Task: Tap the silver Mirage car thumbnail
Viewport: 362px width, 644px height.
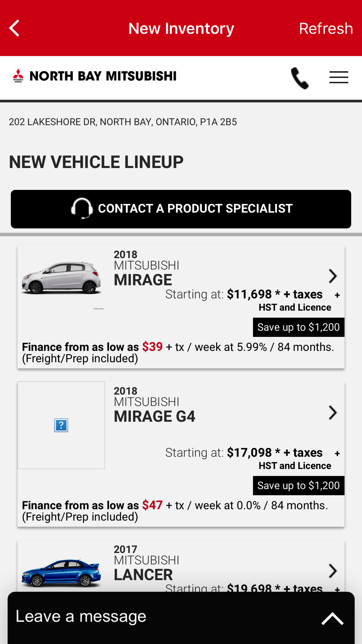Action: [x=61, y=278]
